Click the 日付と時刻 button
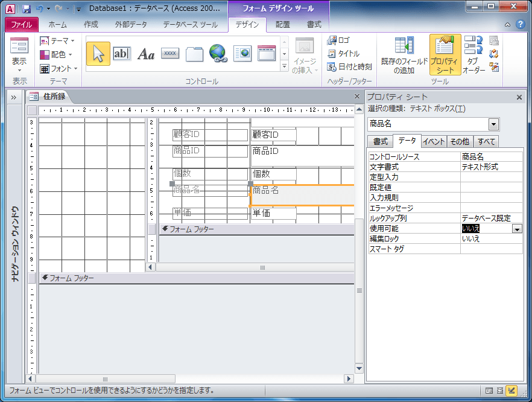The image size is (532, 402). point(349,66)
